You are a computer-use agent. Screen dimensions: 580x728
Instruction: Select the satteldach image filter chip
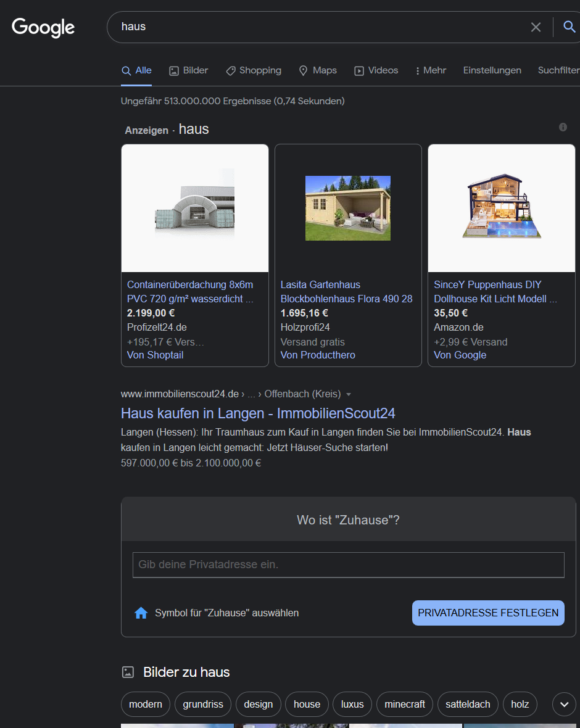(x=468, y=705)
